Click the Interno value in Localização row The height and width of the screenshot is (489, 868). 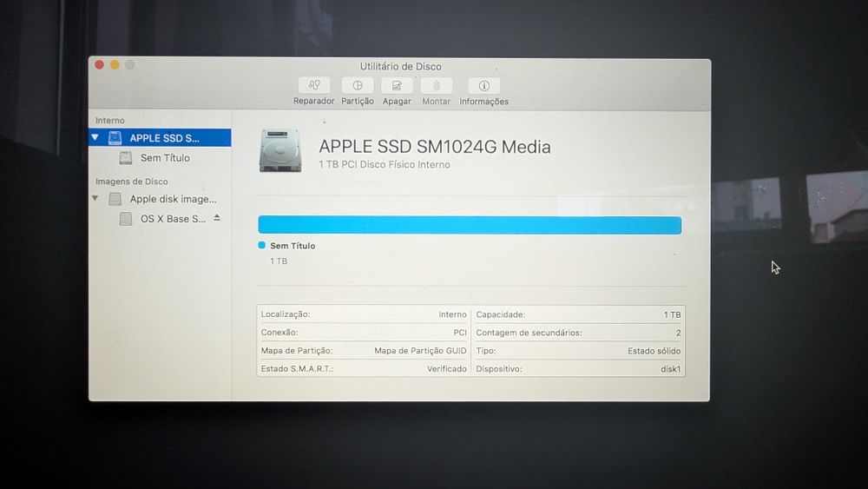(x=453, y=314)
